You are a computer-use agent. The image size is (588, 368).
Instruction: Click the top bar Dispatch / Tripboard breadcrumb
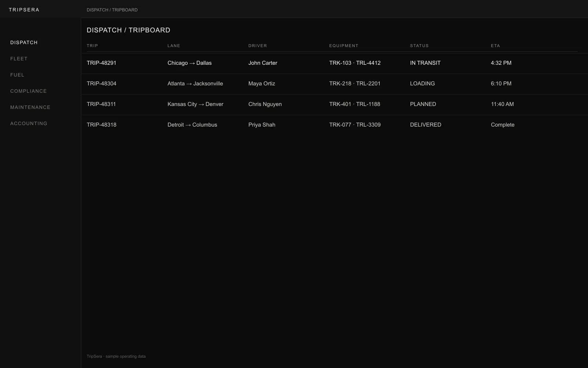[112, 10]
